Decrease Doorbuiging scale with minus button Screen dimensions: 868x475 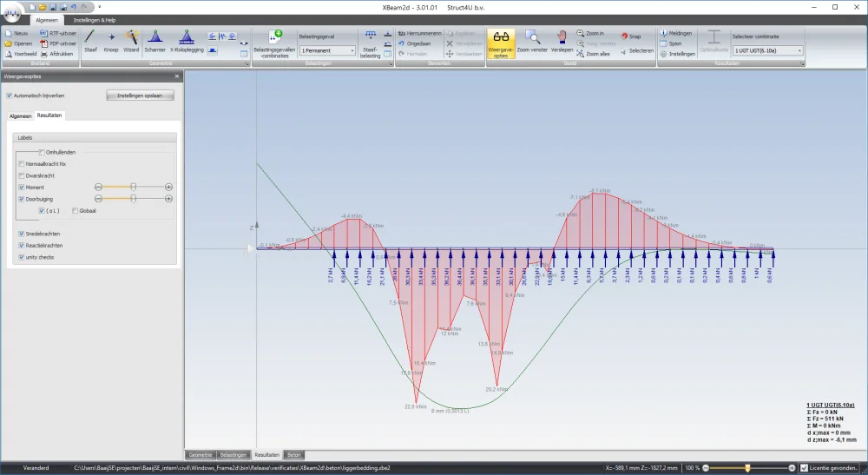99,199
